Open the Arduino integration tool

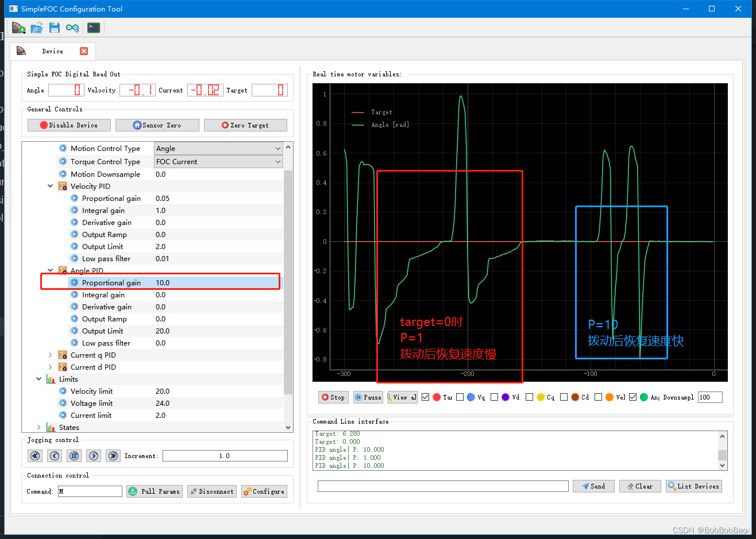72,27
